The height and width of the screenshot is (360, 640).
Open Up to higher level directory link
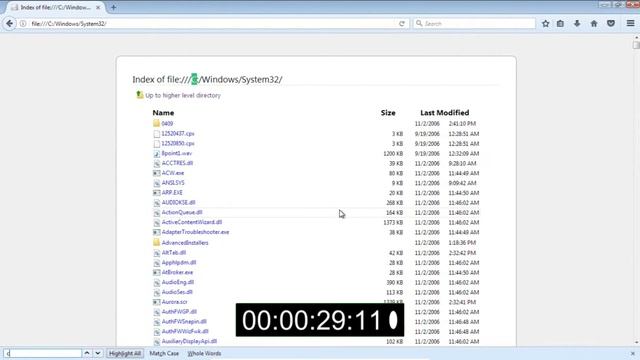click(183, 95)
